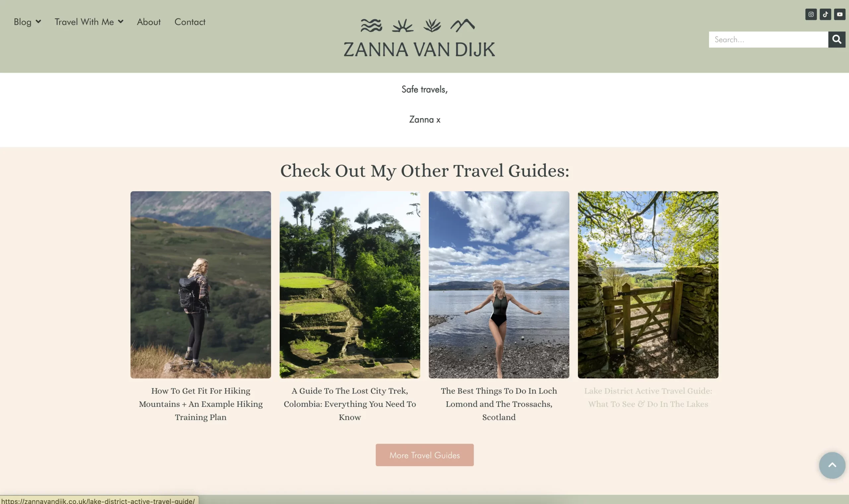Open the YouTube social icon

click(x=839, y=14)
